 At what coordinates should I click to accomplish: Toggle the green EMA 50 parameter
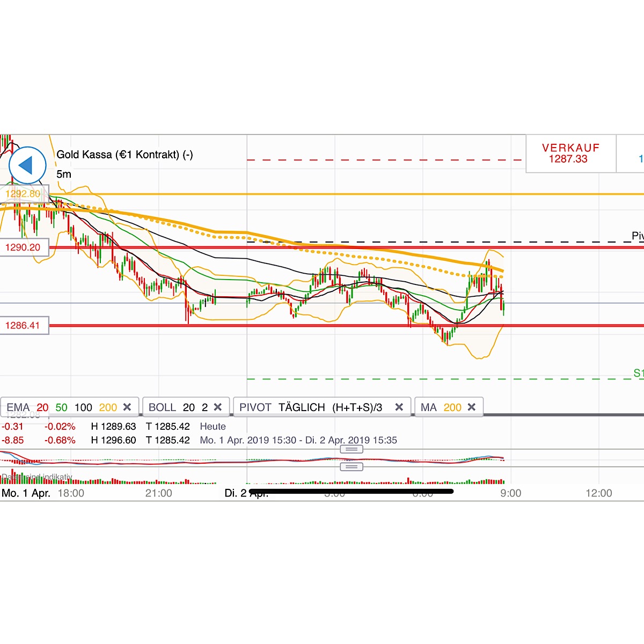(61, 407)
